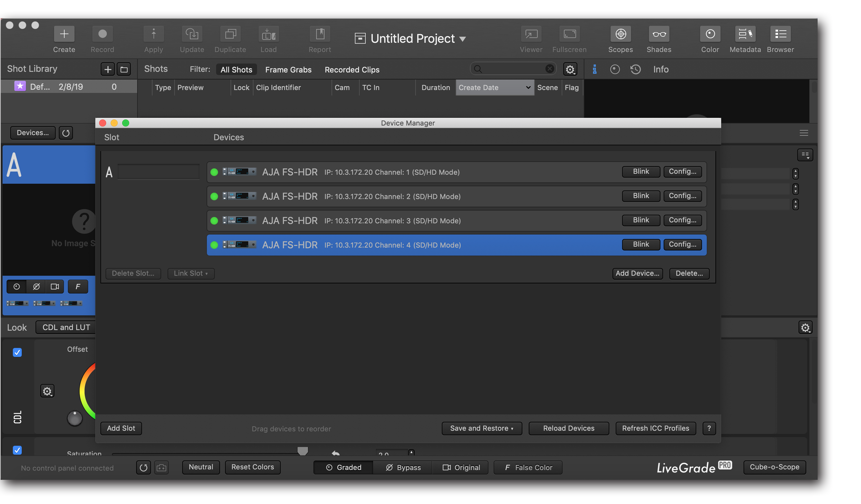Screen dimensions: 861x504
Task: Show the Metadata panel
Action: pos(745,34)
